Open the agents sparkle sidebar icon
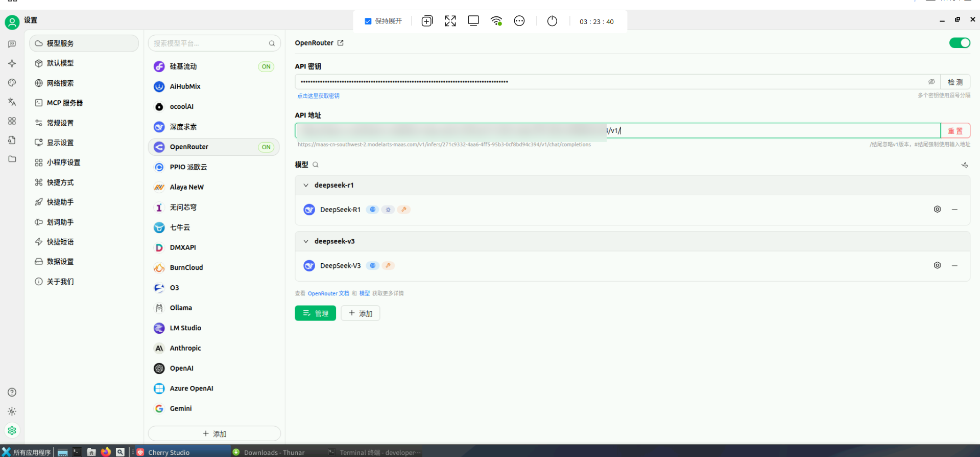Image resolution: width=980 pixels, height=457 pixels. [12, 63]
